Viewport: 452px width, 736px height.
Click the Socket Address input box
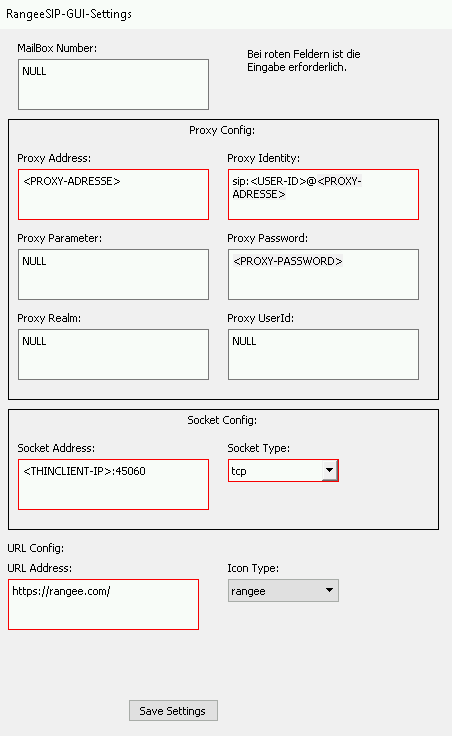click(113, 484)
